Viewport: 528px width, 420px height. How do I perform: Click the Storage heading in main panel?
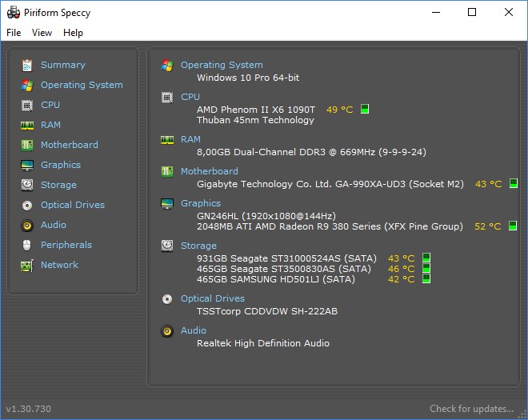[198, 246]
